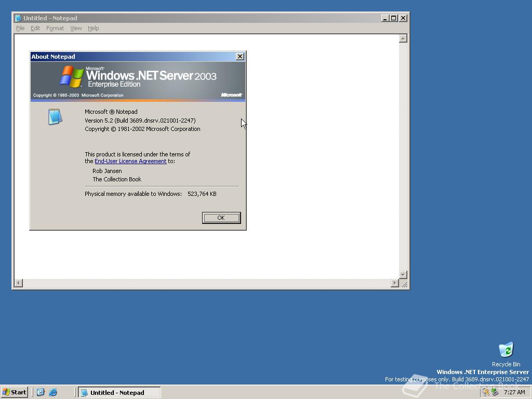Close the Untitled - Notepad window
This screenshot has width=532, height=399.
[x=403, y=18]
